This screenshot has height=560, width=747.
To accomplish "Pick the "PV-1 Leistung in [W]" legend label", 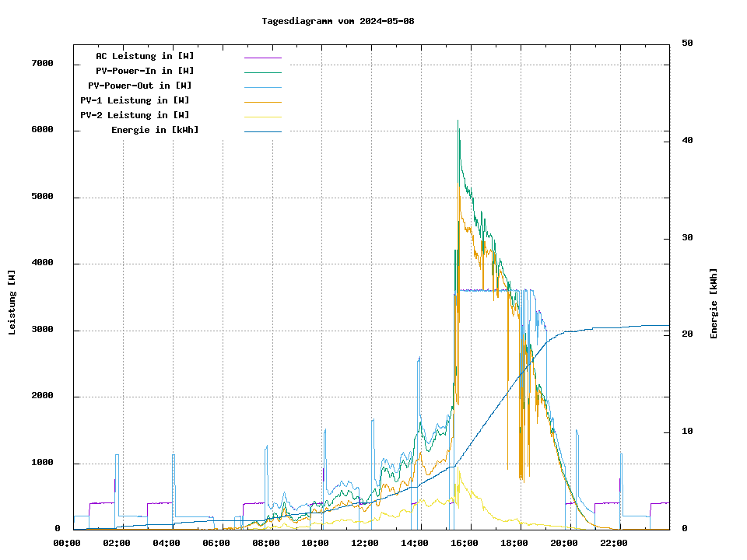I will pyautogui.click(x=135, y=100).
